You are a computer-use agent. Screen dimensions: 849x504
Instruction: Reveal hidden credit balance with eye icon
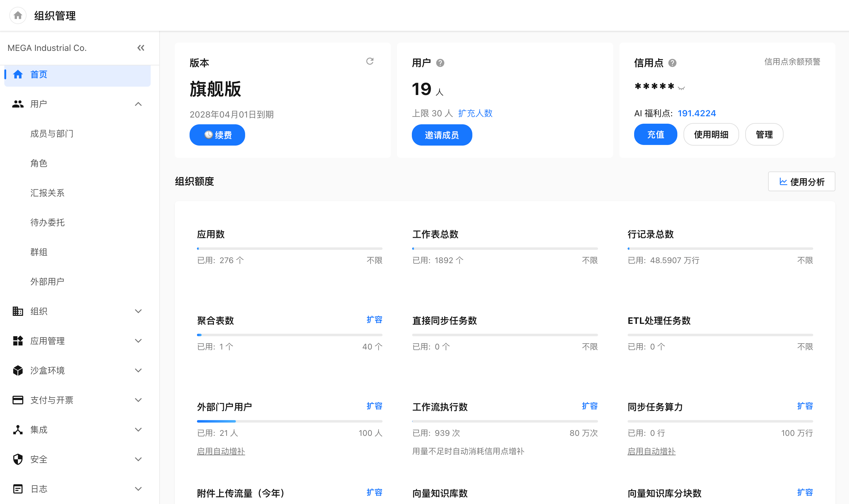point(681,88)
